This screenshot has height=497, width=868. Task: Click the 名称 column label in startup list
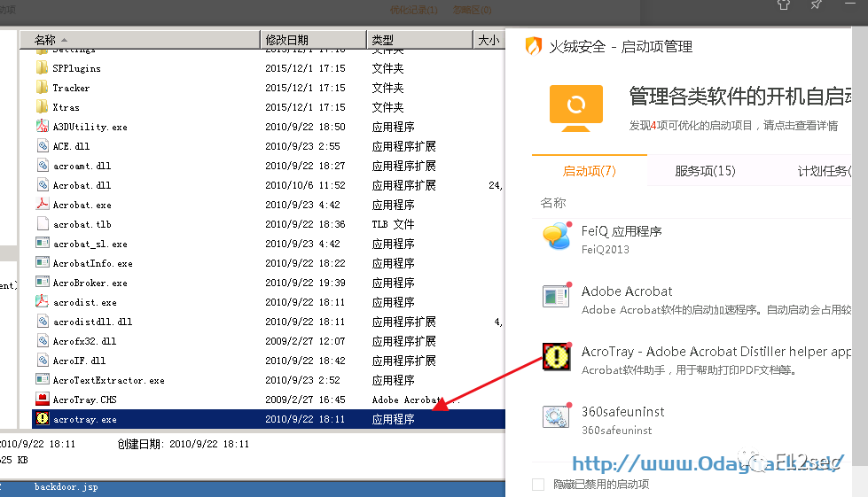(553, 203)
